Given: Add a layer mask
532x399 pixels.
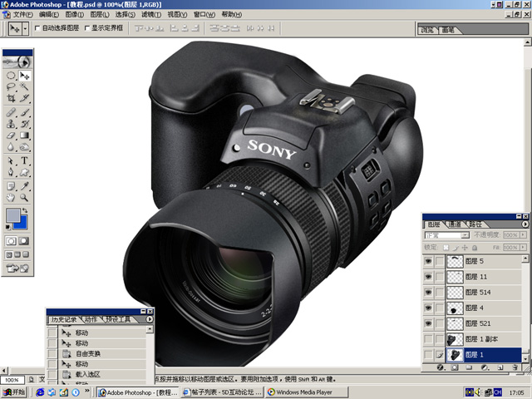Looking at the screenshot, I should (x=455, y=367).
